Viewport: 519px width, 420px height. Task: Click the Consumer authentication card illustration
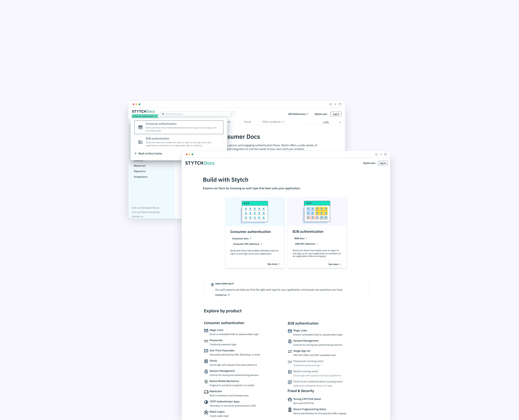(x=255, y=212)
